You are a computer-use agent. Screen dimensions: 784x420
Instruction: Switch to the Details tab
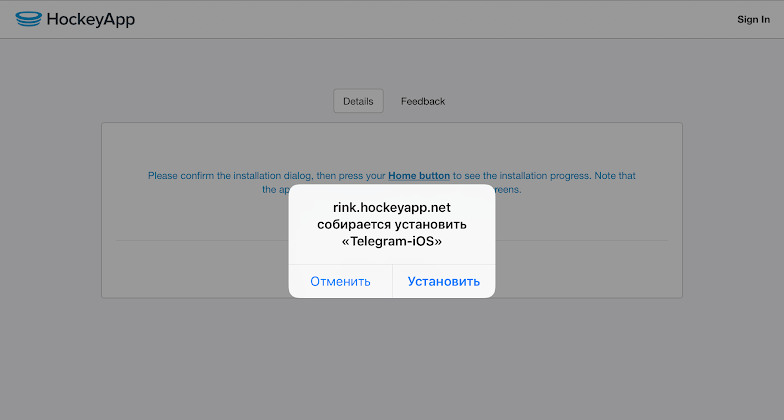(x=358, y=101)
